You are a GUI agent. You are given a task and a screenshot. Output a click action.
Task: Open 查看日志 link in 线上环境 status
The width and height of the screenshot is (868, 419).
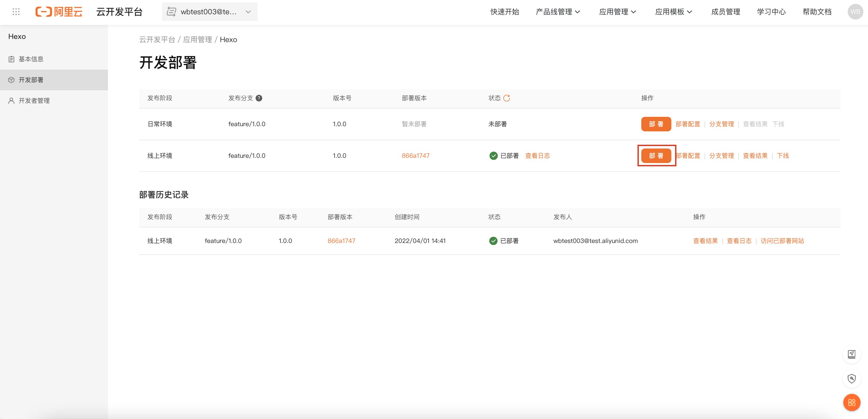[x=538, y=156]
